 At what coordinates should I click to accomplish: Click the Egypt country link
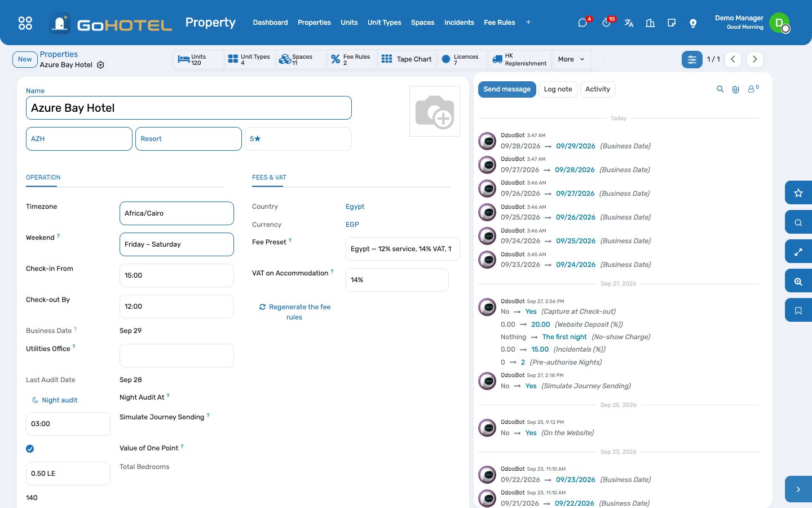355,207
